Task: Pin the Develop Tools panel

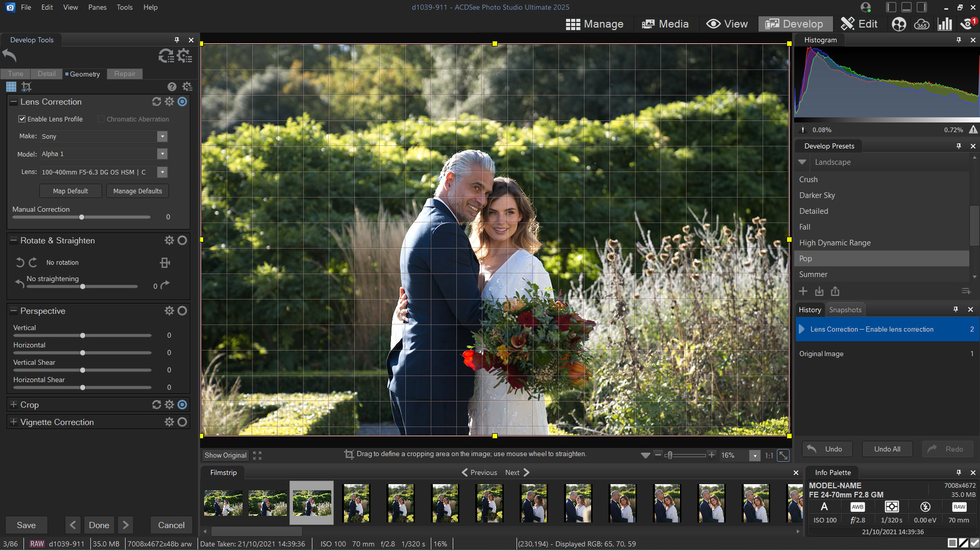Action: (x=177, y=40)
